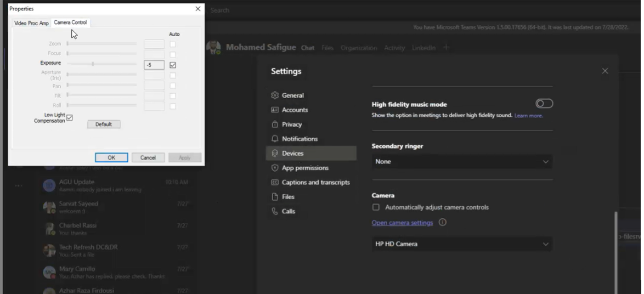Image resolution: width=644 pixels, height=294 pixels.
Task: Check Automatically adjust camera controls
Action: [x=376, y=207]
